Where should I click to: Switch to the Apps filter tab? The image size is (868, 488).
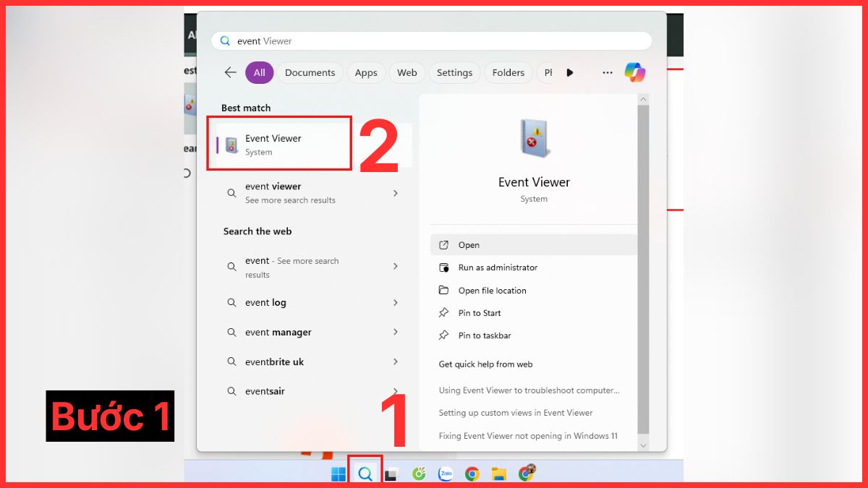point(366,72)
